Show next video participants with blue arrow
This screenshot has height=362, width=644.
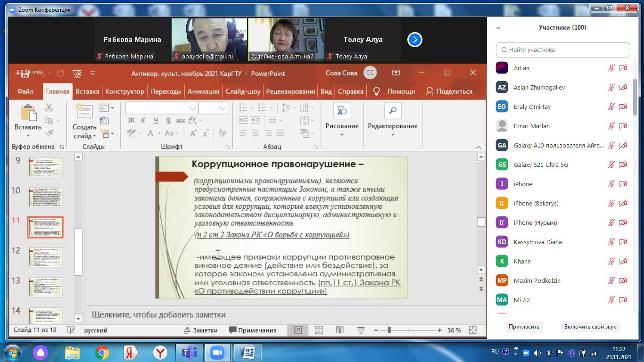tap(415, 40)
